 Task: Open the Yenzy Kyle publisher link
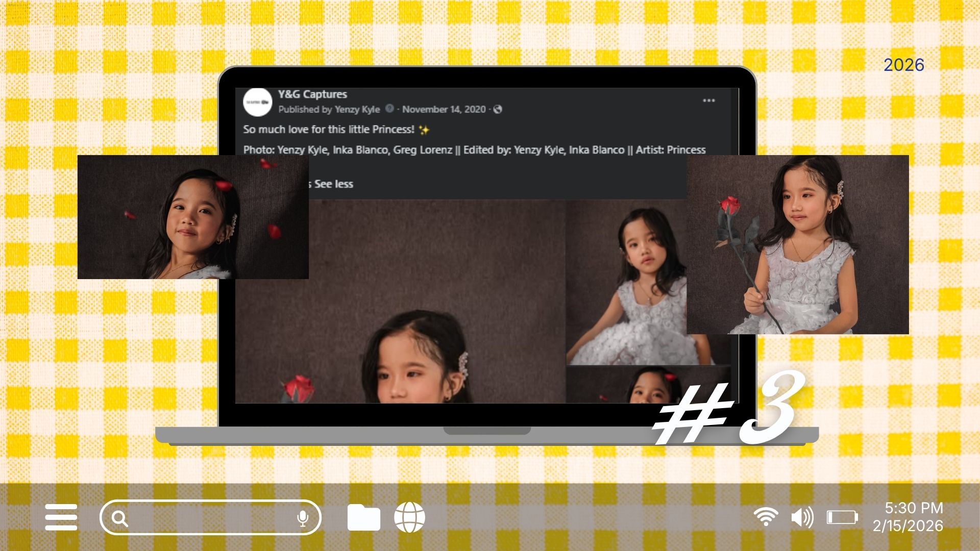pyautogui.click(x=357, y=109)
